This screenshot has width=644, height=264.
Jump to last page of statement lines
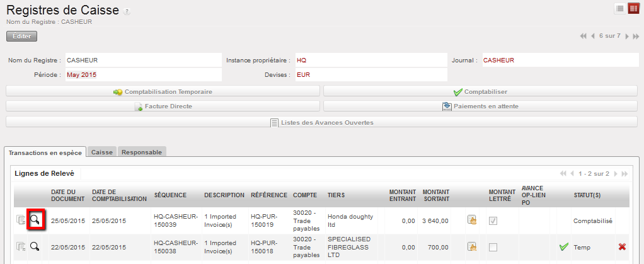(625, 173)
